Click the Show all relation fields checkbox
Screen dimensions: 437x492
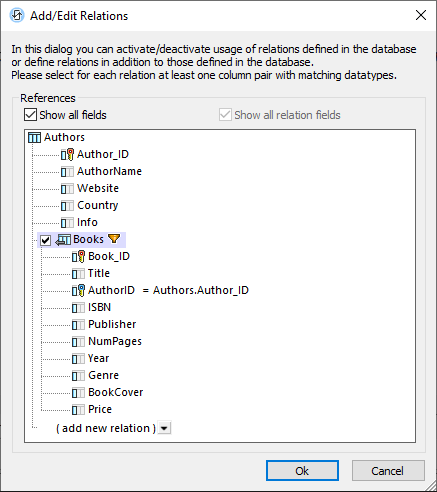pyautogui.click(x=225, y=115)
